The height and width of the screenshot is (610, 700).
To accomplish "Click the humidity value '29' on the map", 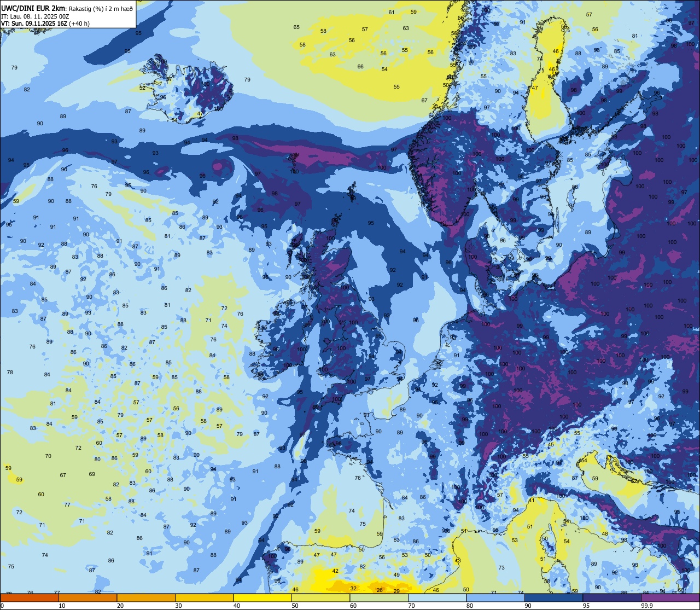I will pos(396,591).
